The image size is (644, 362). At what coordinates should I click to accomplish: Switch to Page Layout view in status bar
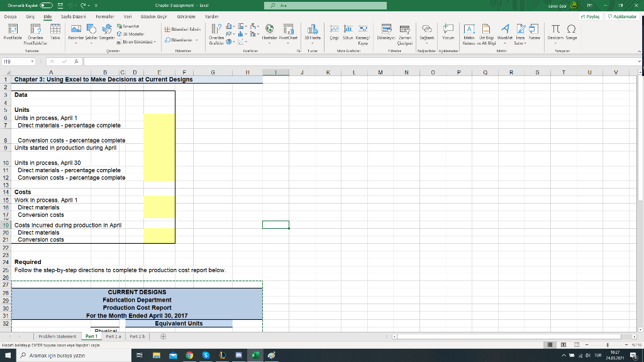pos(563,345)
